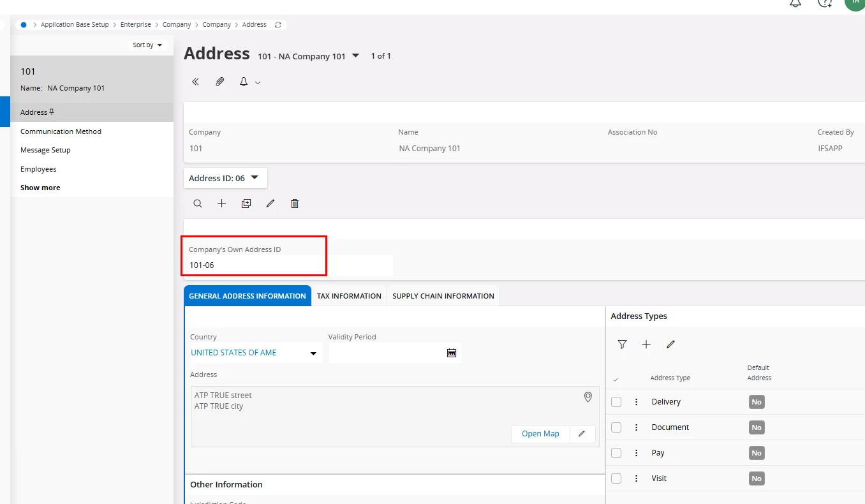Tick the Document address type checkbox
Image resolution: width=865 pixels, height=504 pixels.
[x=616, y=427]
